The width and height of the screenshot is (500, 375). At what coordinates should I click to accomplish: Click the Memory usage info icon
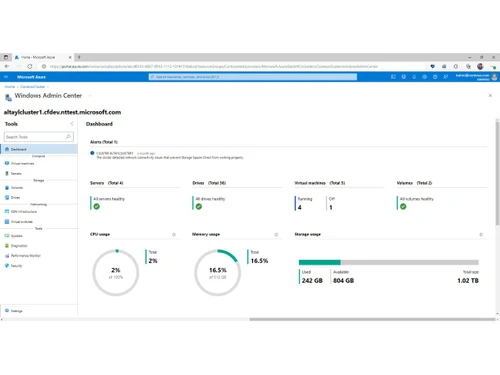pyautogui.click(x=276, y=235)
